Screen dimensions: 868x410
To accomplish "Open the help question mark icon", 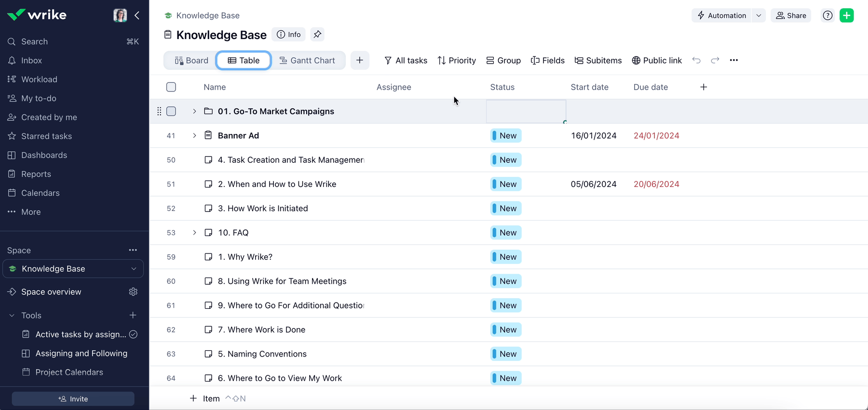I will click(x=827, y=15).
